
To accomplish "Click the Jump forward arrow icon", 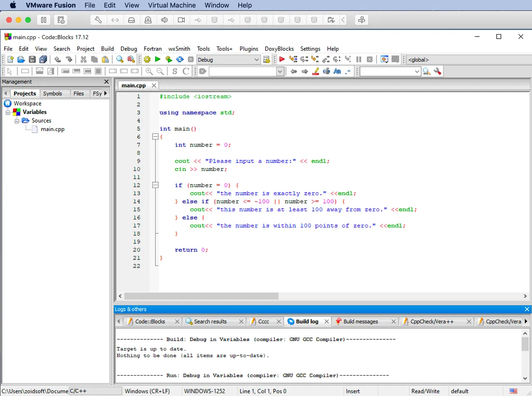I will pyautogui.click(x=305, y=71).
